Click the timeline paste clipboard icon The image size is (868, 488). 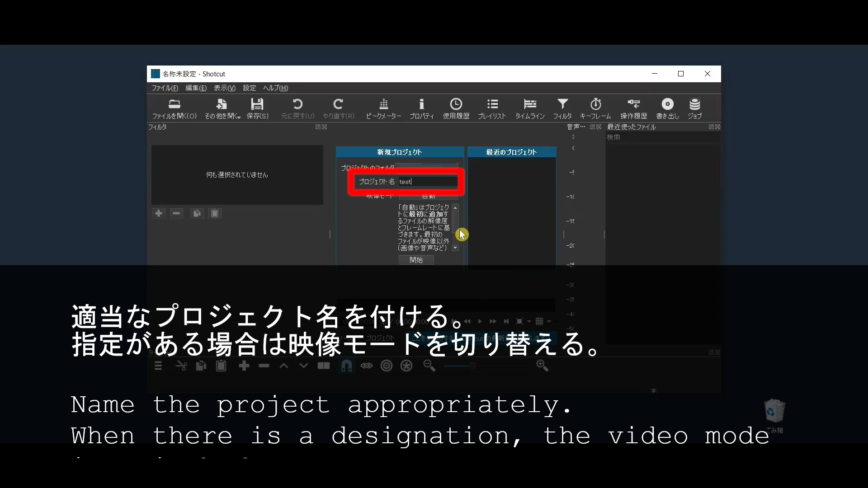pyautogui.click(x=221, y=366)
